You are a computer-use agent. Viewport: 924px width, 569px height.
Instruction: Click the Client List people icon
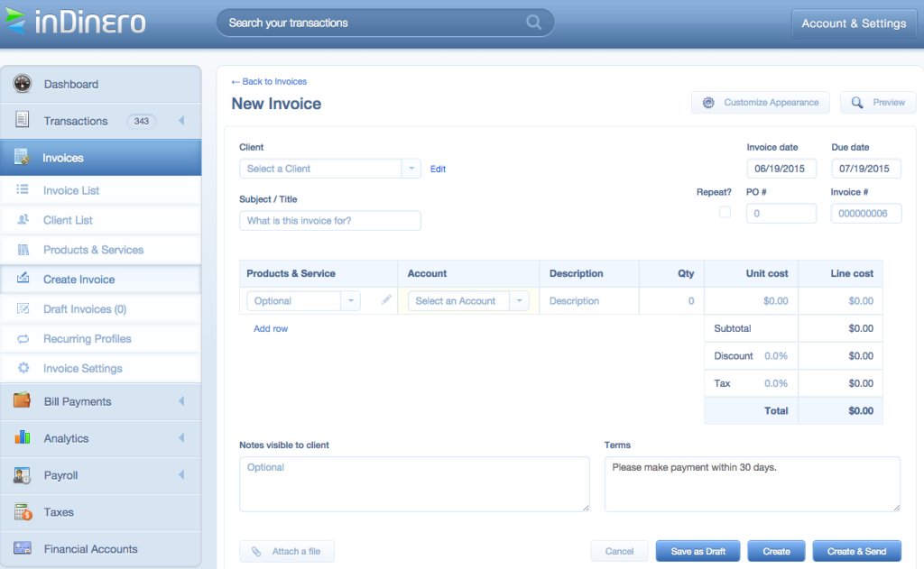pos(23,220)
